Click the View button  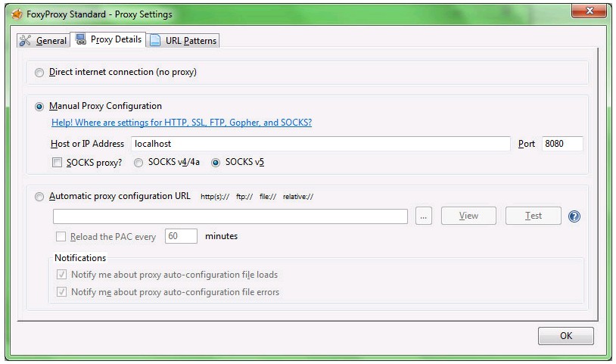tap(468, 216)
